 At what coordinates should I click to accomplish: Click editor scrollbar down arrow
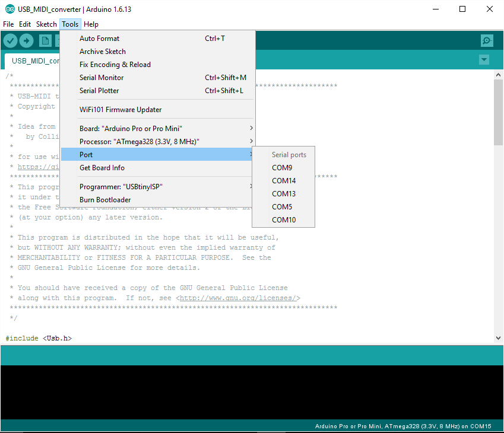(x=498, y=338)
